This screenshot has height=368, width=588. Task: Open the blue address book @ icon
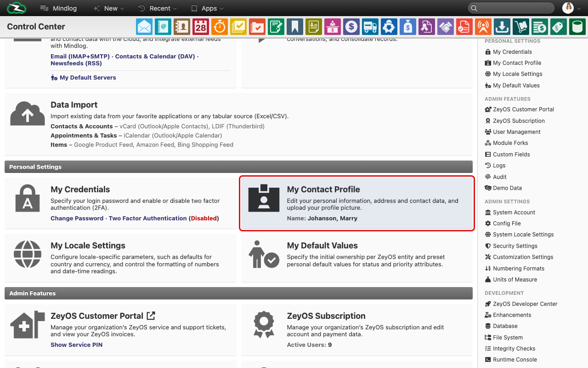(163, 27)
